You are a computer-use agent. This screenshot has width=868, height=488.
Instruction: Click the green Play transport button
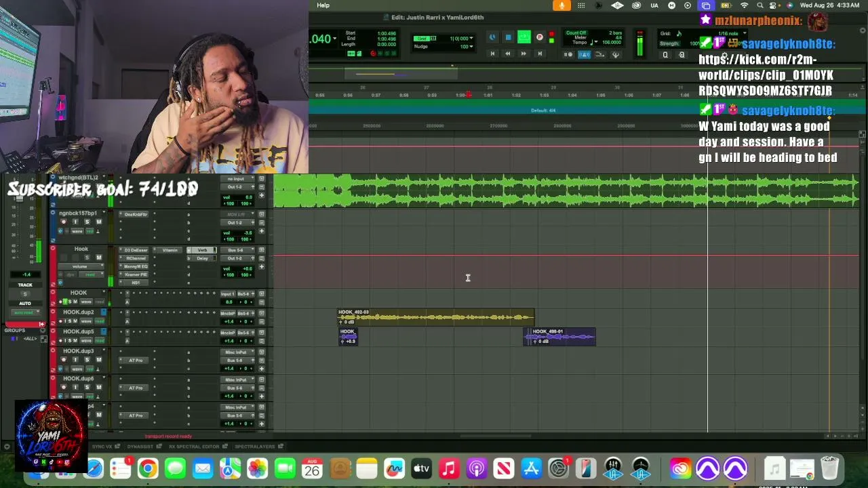524,37
